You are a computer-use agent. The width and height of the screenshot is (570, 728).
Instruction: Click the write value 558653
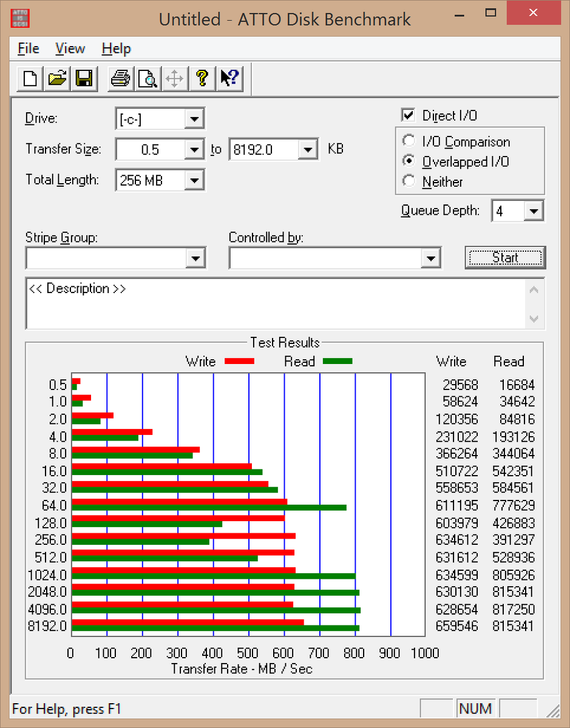click(457, 488)
